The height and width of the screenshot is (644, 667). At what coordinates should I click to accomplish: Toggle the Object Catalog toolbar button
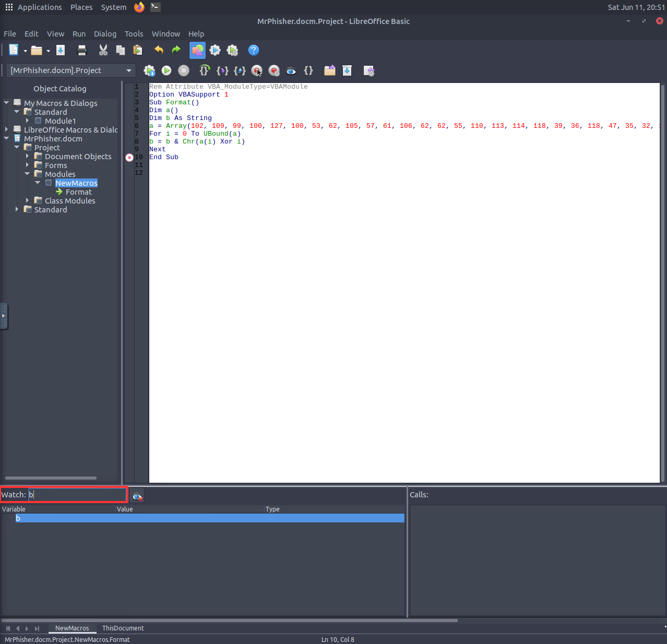pos(197,50)
